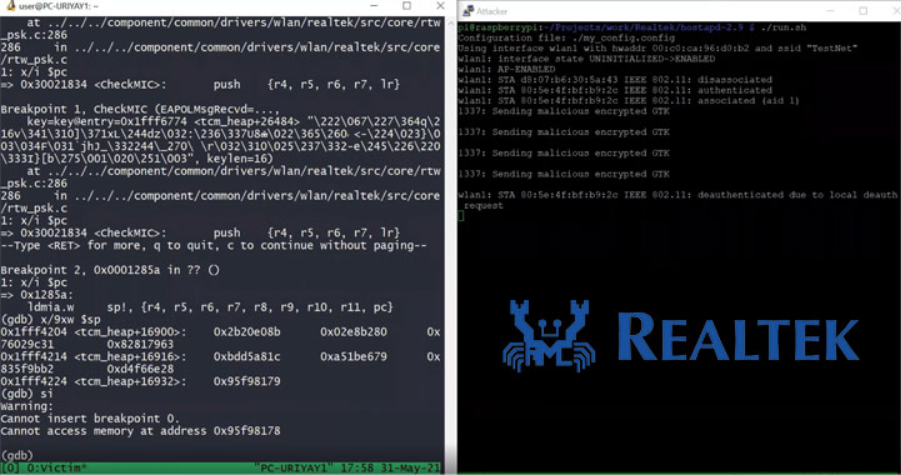This screenshot has height=475, width=901.
Task: Minimize the Attacker terminal window
Action: [x=830, y=11]
